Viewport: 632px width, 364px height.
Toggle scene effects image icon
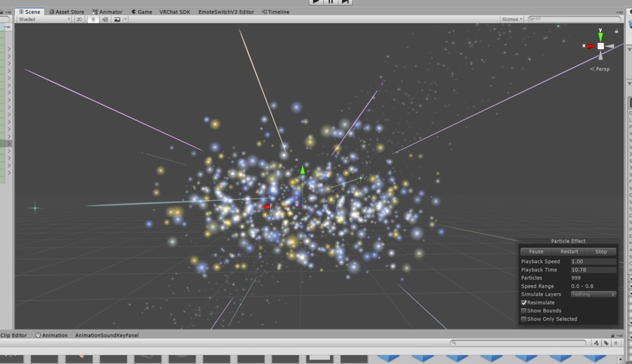pyautogui.click(x=117, y=19)
